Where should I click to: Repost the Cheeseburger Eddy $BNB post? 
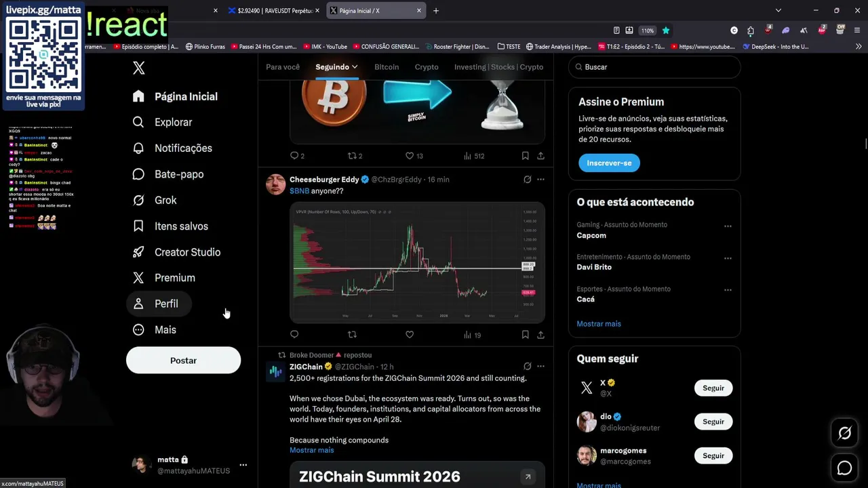(352, 334)
